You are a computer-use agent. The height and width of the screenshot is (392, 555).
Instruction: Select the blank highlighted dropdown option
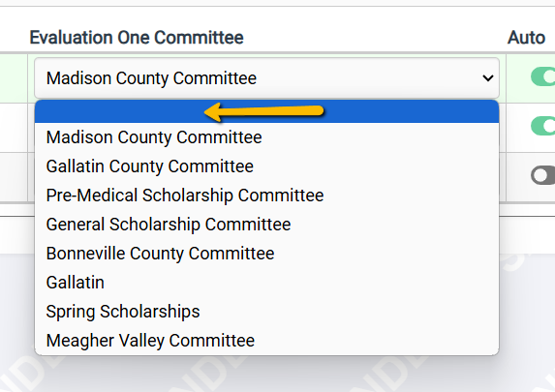(266, 111)
